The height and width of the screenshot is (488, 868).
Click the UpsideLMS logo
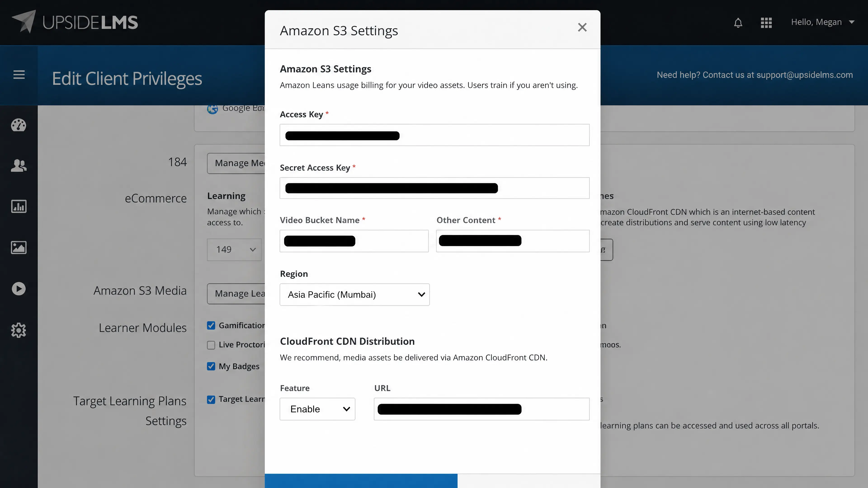coord(75,22)
